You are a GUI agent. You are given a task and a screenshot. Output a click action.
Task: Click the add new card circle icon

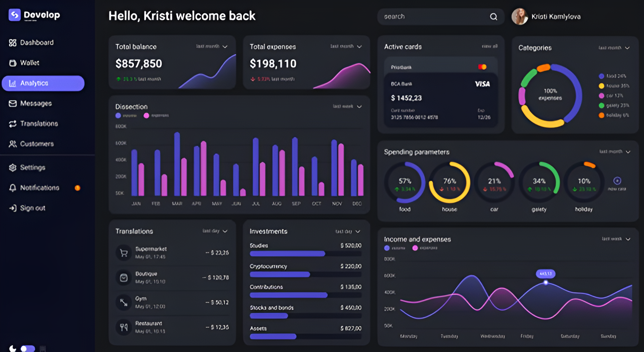617,181
